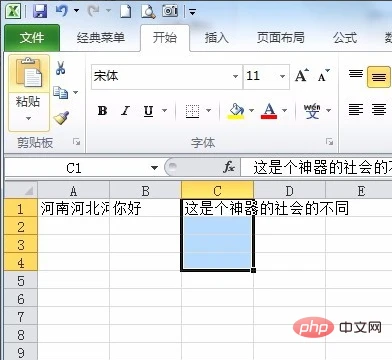The height and width of the screenshot is (360, 392).
Task: Open the 剪贴板 dialog launcher
Action: [x=77, y=142]
